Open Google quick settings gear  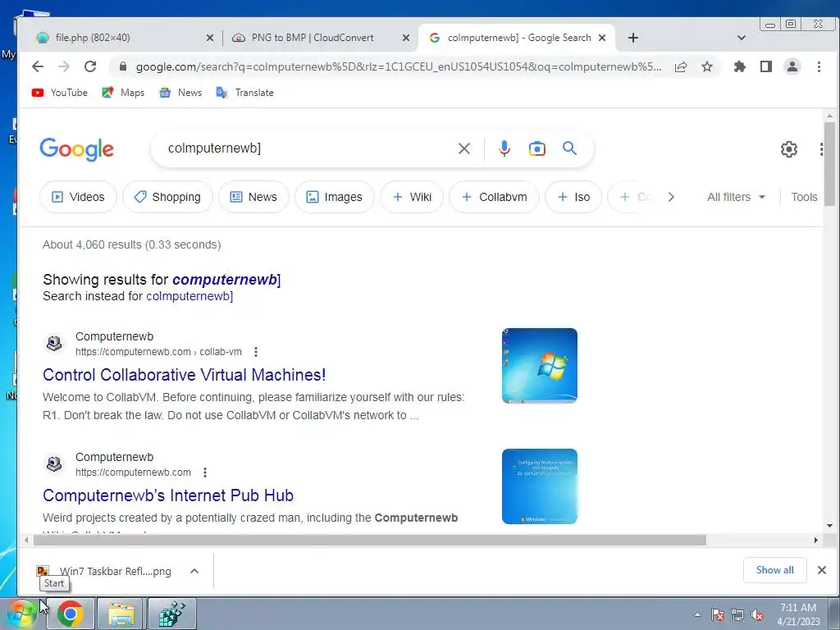(x=788, y=149)
